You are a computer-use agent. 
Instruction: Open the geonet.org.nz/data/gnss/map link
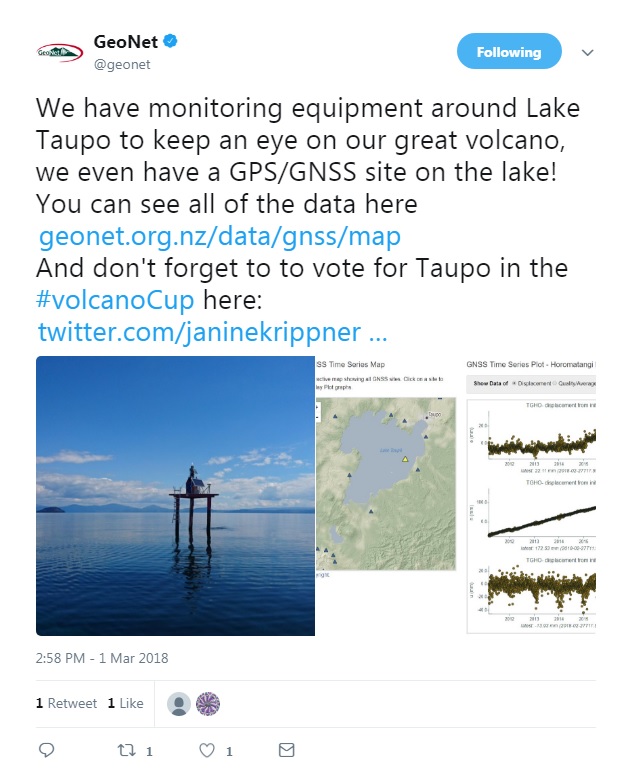pos(220,236)
